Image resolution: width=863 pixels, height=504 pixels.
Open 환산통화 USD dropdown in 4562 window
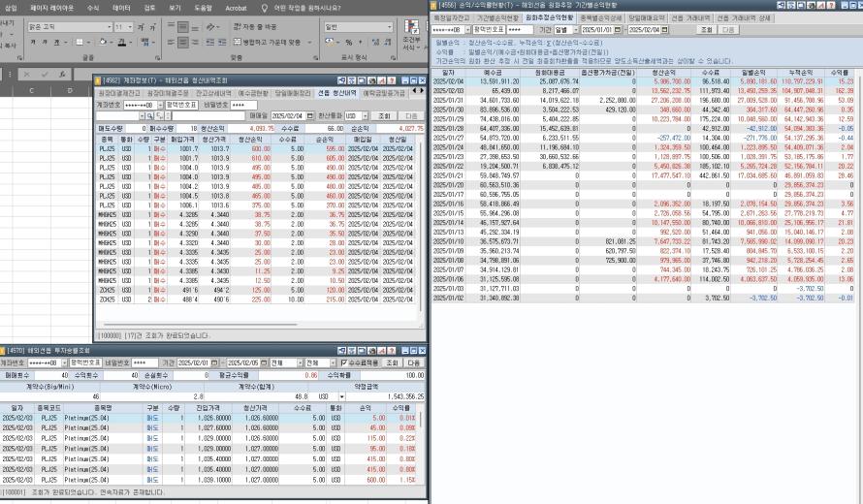[x=365, y=116]
